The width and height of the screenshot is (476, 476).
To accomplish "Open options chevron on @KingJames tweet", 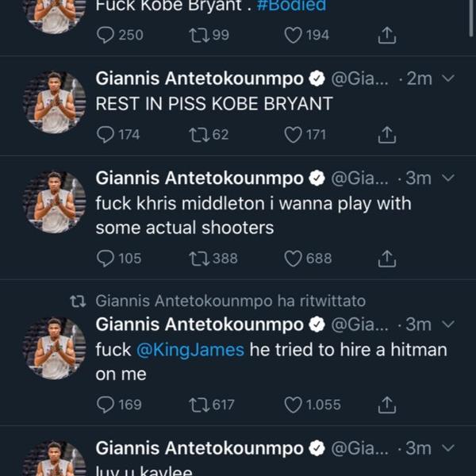I will pos(447,324).
